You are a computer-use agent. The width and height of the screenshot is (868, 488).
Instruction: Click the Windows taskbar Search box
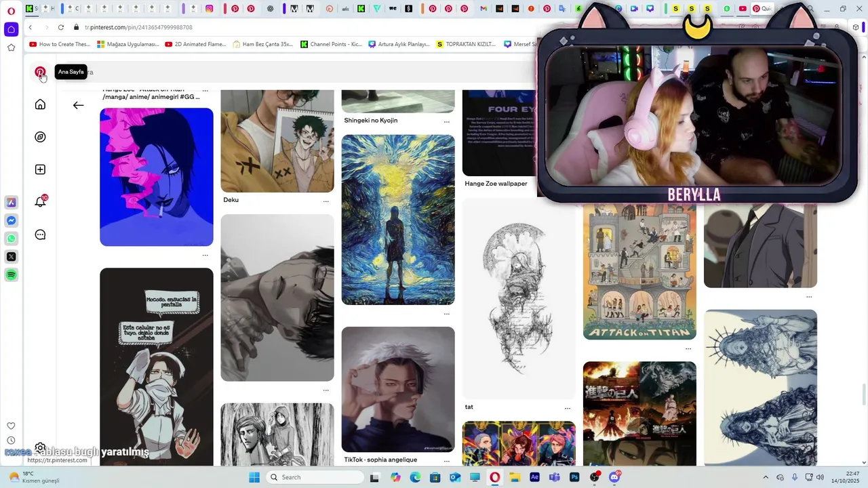pyautogui.click(x=315, y=477)
